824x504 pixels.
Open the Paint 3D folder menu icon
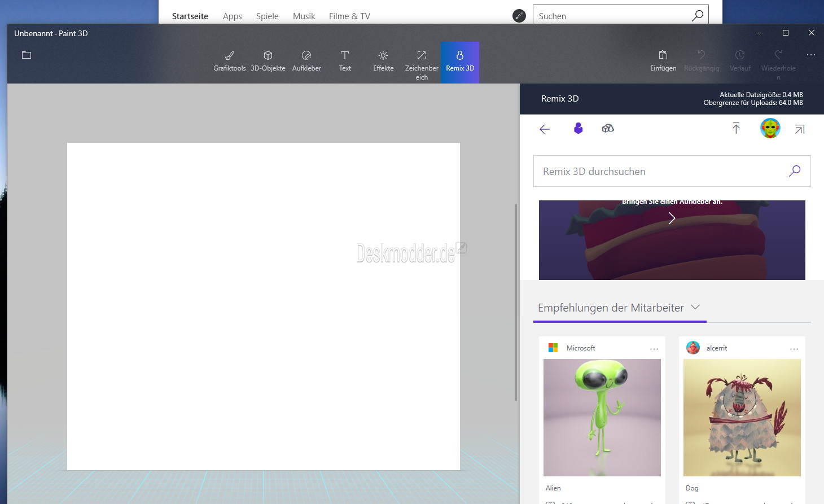27,55
